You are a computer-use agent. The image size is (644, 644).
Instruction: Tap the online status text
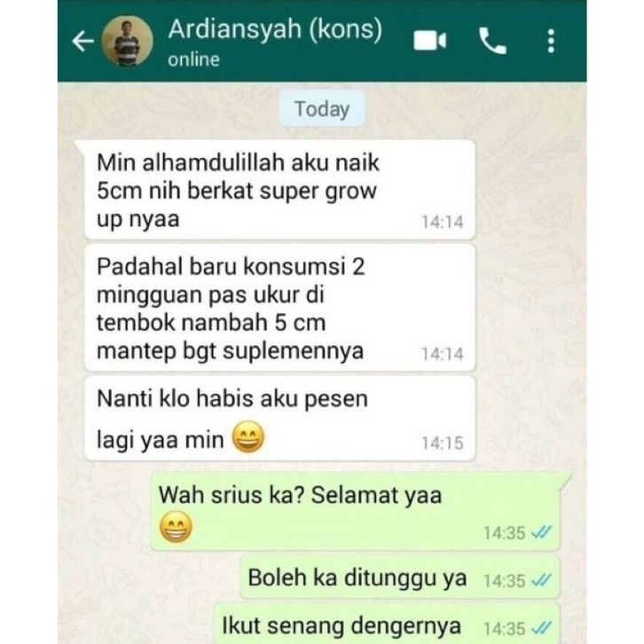(193, 60)
